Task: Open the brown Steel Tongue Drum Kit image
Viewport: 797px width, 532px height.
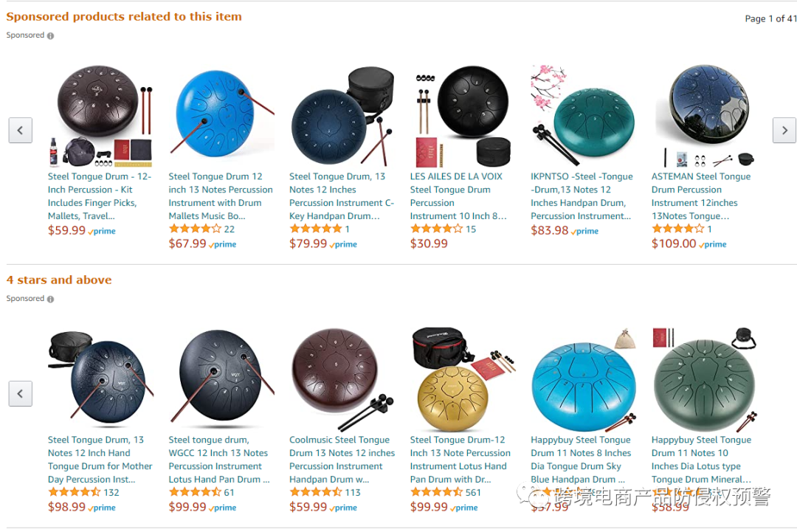Action: (100, 116)
